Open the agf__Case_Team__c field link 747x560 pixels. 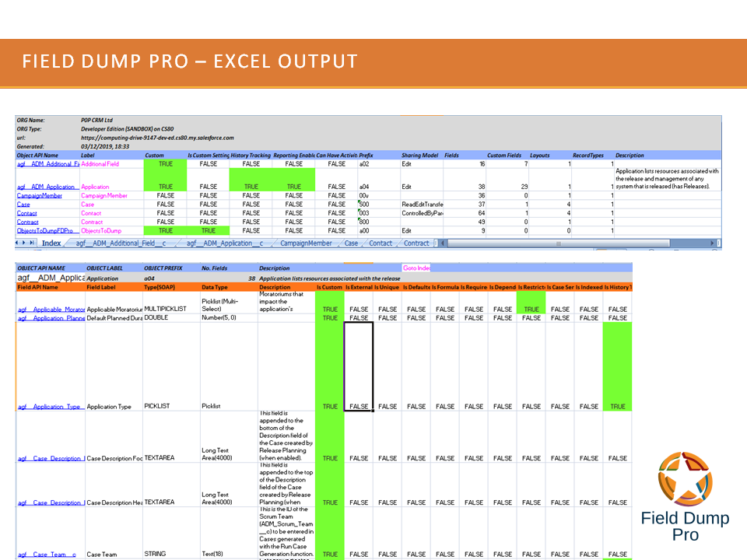[x=47, y=555]
